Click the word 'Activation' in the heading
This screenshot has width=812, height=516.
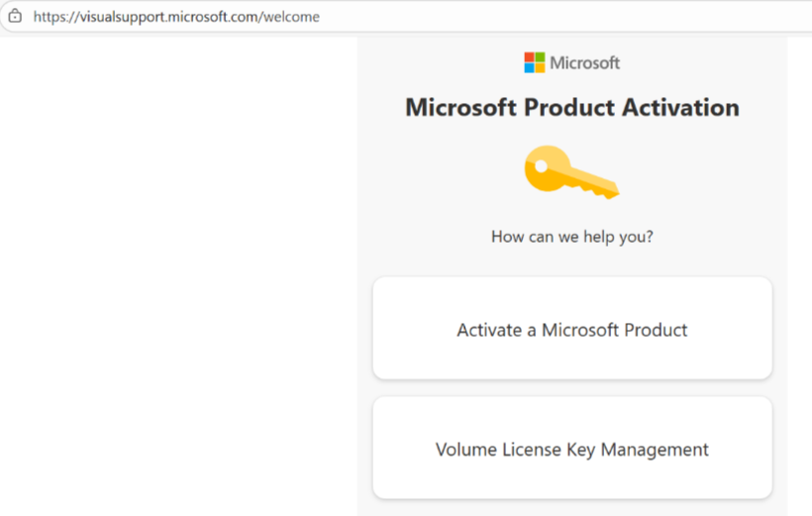(x=680, y=108)
